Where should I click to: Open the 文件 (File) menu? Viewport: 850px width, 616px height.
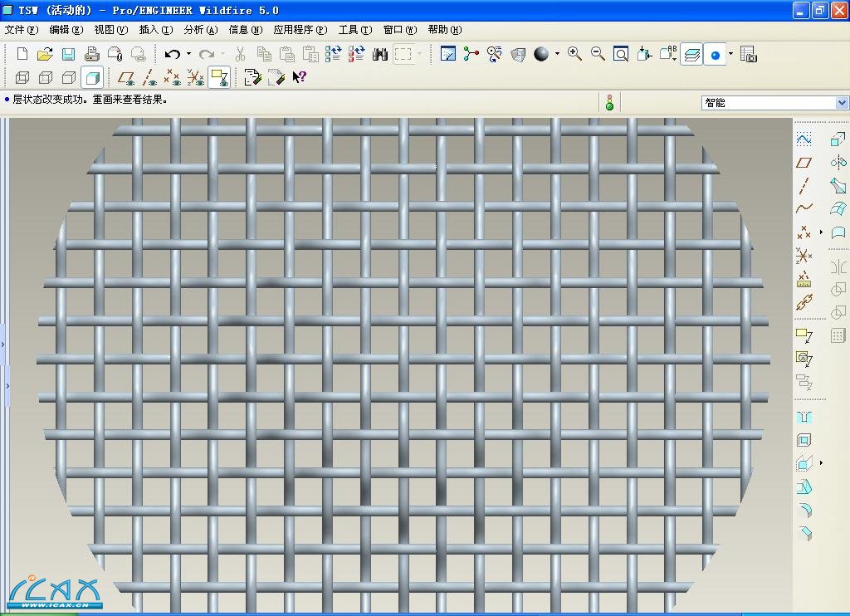(x=22, y=30)
